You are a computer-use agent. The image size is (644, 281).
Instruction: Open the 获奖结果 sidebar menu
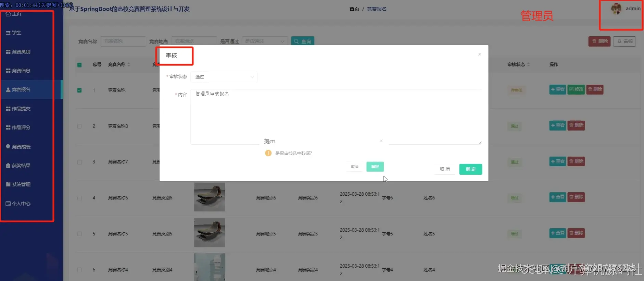tap(18, 166)
